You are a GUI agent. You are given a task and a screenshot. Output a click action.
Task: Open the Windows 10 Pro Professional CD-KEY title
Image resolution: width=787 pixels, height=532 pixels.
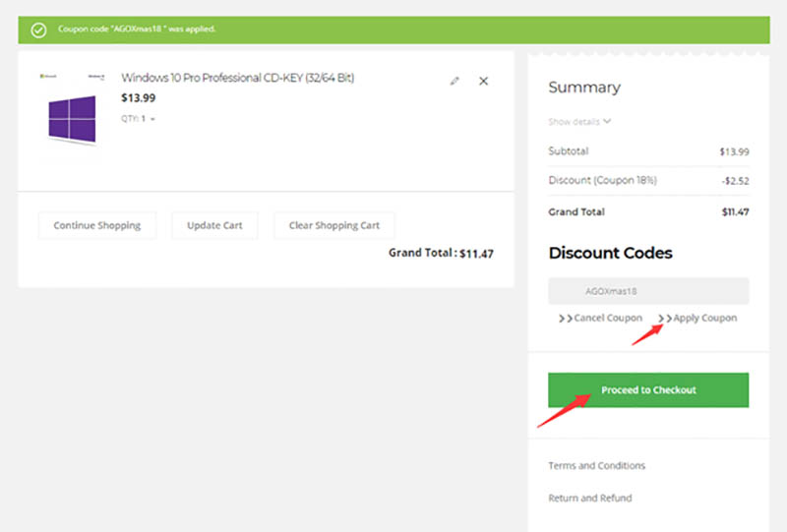pos(237,78)
